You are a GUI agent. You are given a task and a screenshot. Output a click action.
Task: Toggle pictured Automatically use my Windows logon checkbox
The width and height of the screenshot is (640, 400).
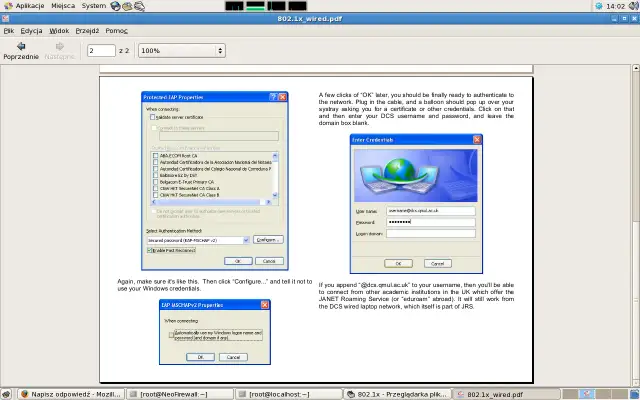pyautogui.click(x=171, y=335)
